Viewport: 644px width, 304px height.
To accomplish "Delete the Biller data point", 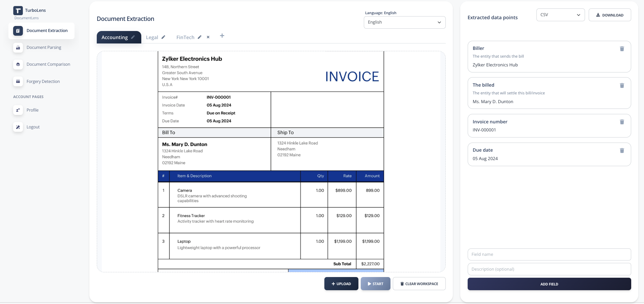I will click(622, 49).
